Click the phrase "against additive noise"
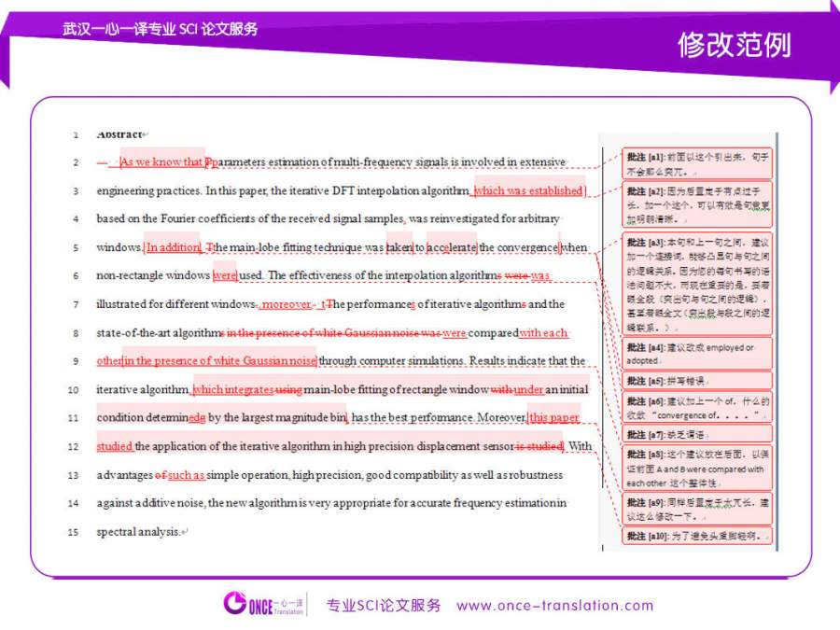The image size is (840, 630). [150, 503]
